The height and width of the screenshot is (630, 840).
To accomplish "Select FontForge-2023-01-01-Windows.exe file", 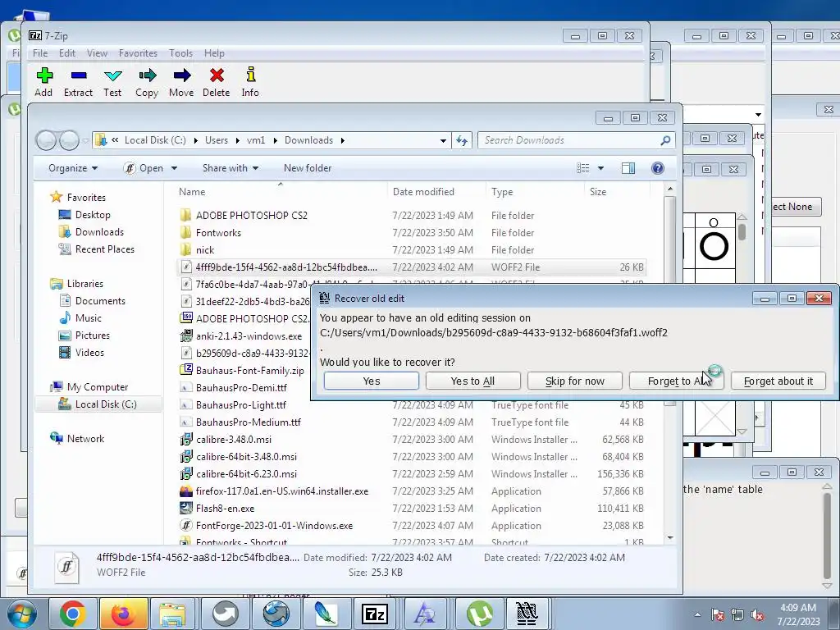I will 274,526.
